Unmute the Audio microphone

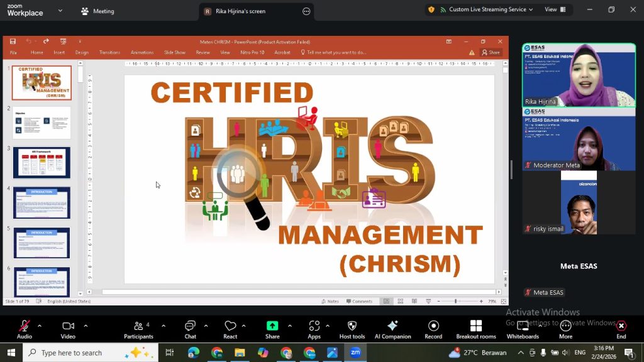[25, 329]
